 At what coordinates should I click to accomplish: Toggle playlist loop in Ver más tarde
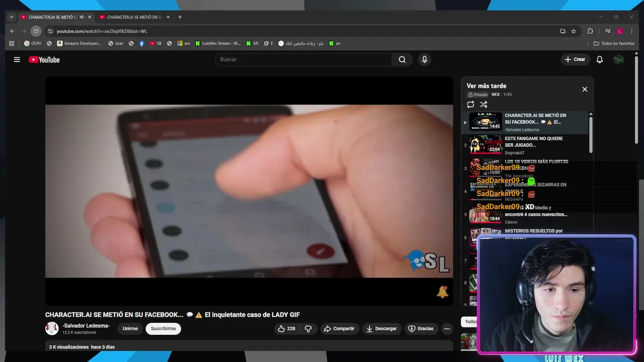[x=470, y=105]
